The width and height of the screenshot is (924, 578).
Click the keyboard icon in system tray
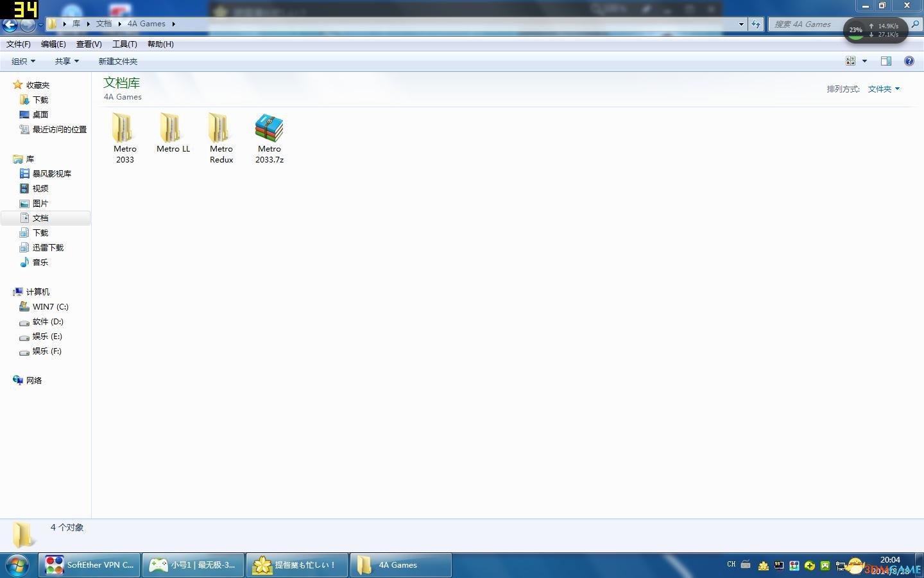[746, 565]
